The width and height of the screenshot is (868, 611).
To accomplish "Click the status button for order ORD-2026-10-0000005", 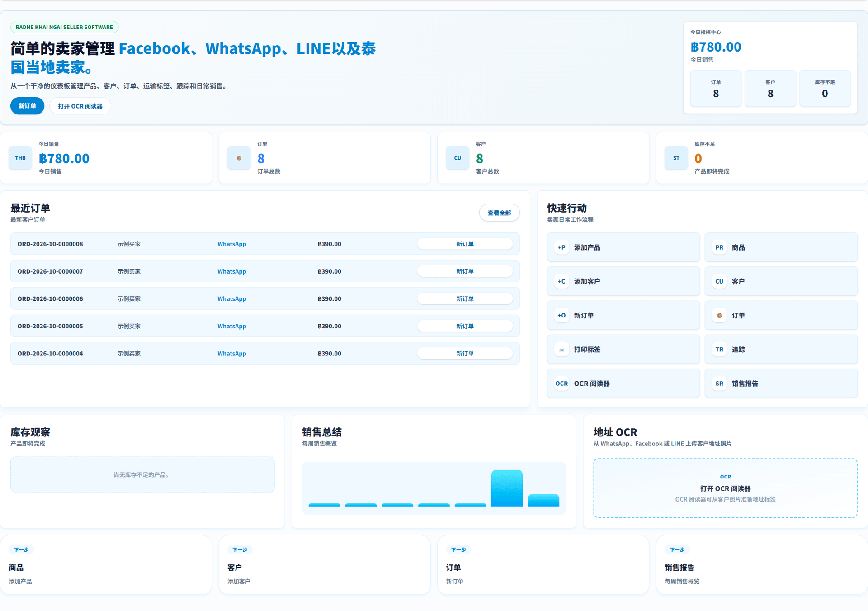I will click(465, 326).
